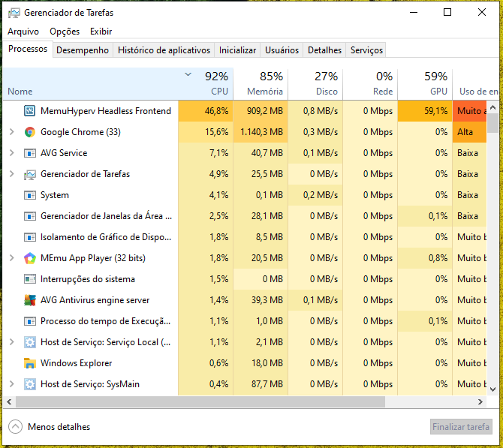Minimize the Gerenciador de Tarefas window
Viewport: 503px width, 448px height.
point(414,13)
